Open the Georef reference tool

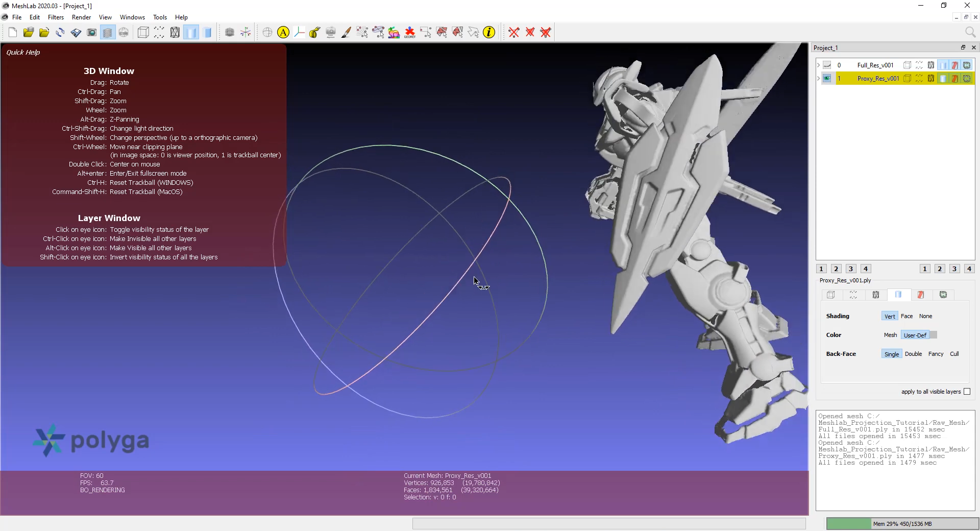tap(410, 33)
